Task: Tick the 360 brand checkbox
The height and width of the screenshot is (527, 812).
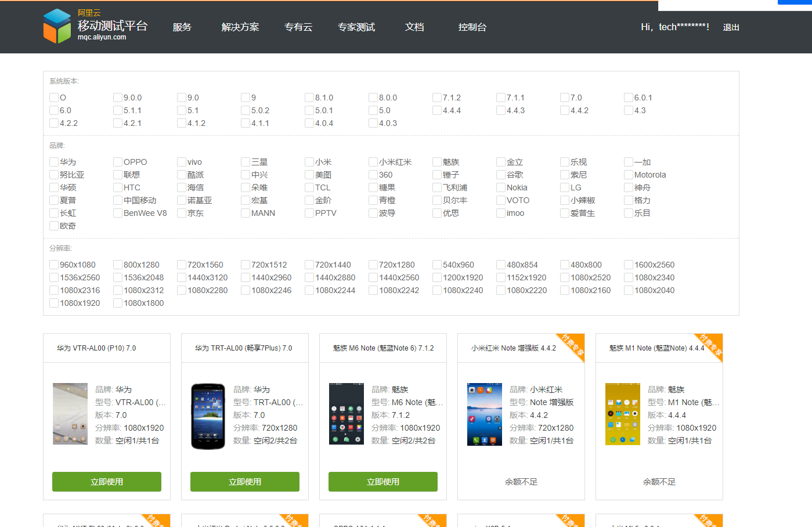Action: coord(373,175)
